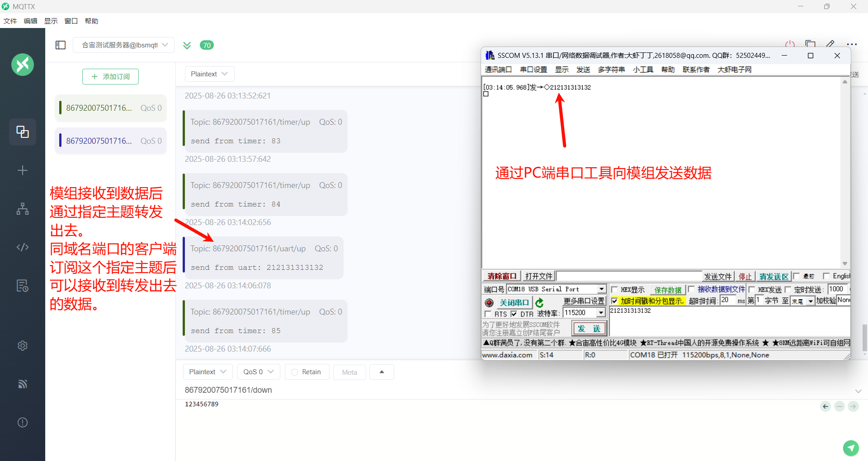868x461 pixels.
Task: Enable the RTS checkbox
Action: [x=488, y=314]
